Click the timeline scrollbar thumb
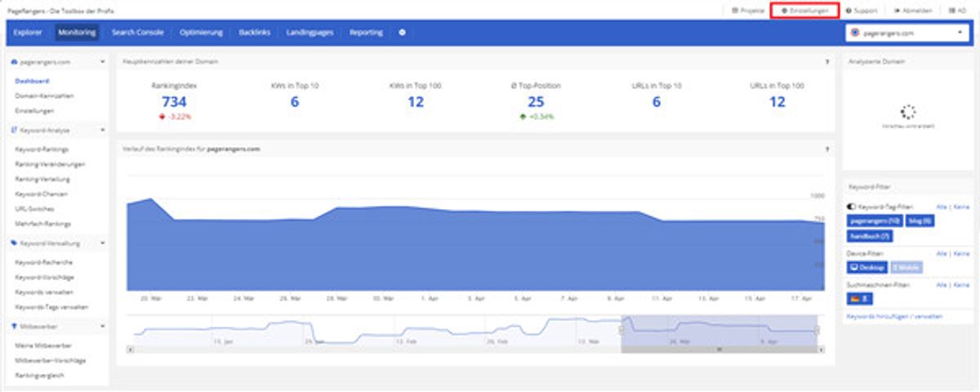This screenshot has height=392, width=980. click(719, 350)
